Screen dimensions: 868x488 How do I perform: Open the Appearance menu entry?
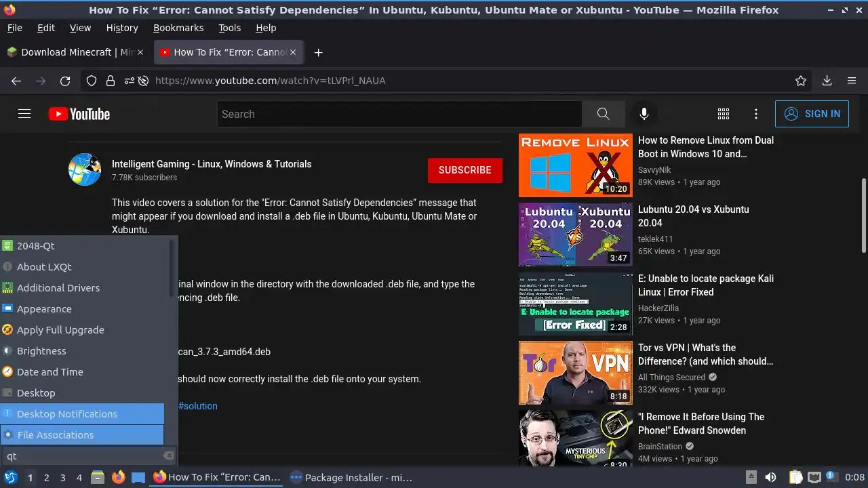[83, 309]
